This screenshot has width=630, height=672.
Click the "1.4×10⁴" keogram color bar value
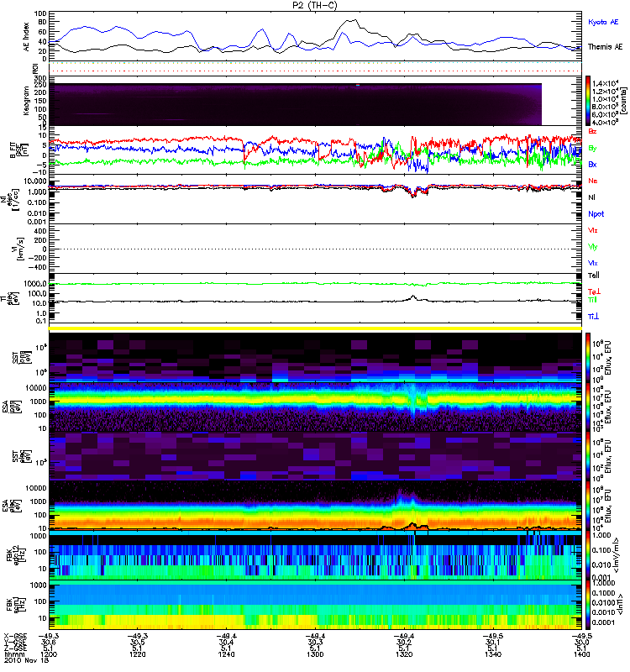[605, 83]
